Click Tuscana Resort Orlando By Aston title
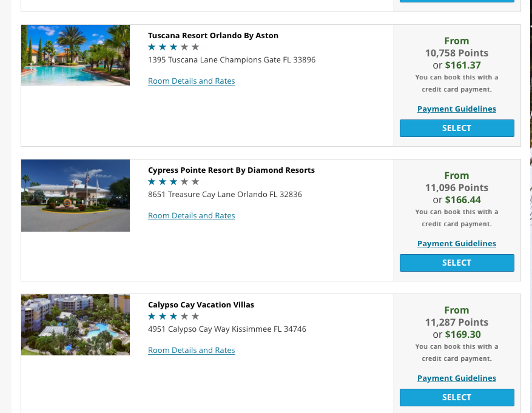This screenshot has height=413, width=532. (213, 36)
